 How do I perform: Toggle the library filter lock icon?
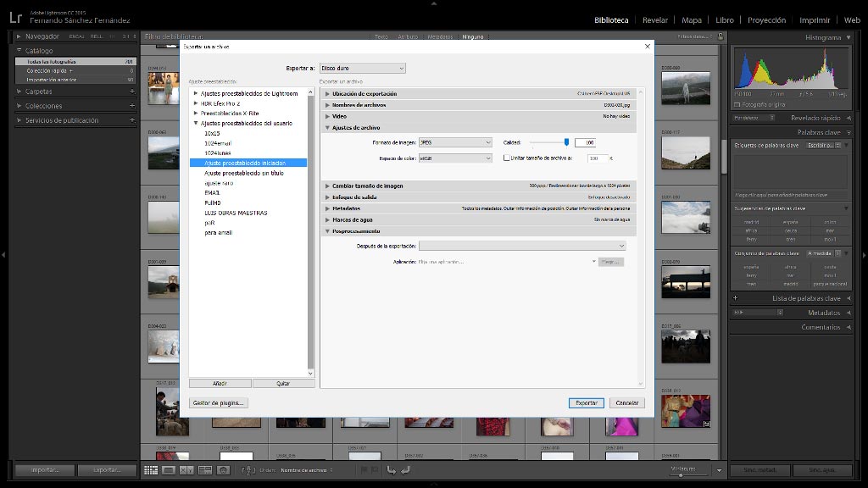pos(721,36)
